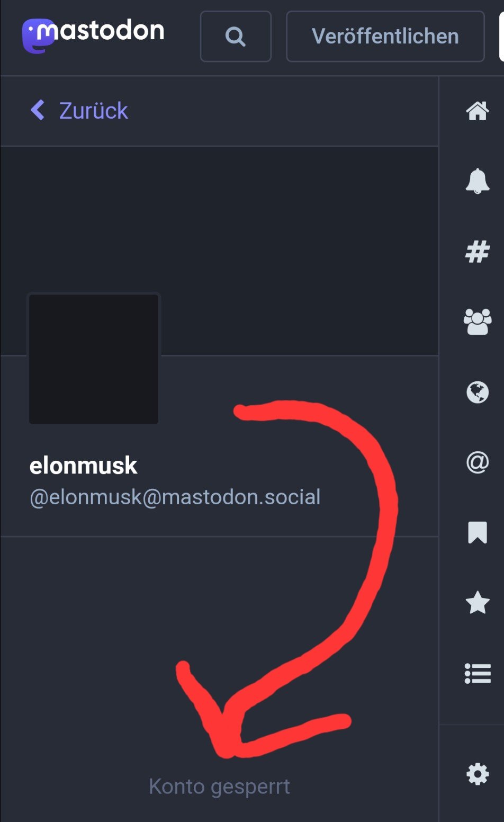Open favourites using the star icon
This screenshot has width=504, height=822.
coord(477,603)
